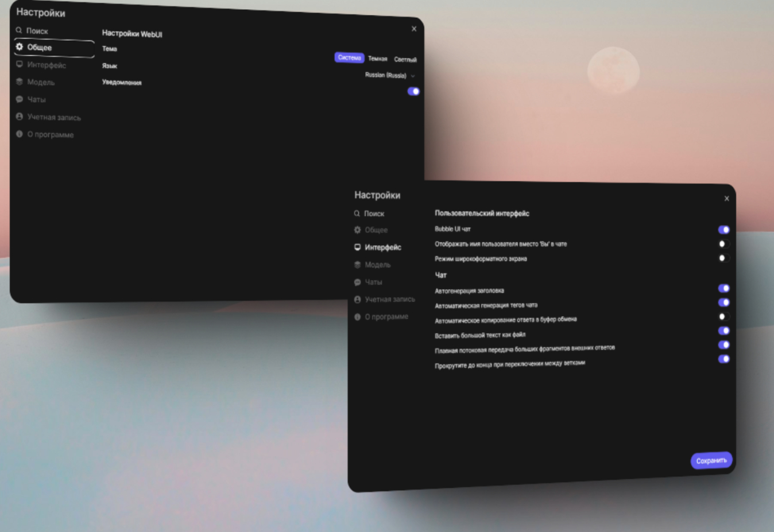Enable Режим широкоформатного экрана switch
The height and width of the screenshot is (532, 774).
724,258
